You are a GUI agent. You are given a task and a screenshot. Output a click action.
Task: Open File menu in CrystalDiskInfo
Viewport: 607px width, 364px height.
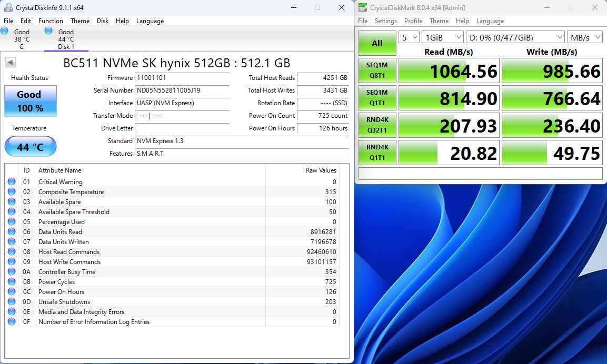[x=8, y=21]
